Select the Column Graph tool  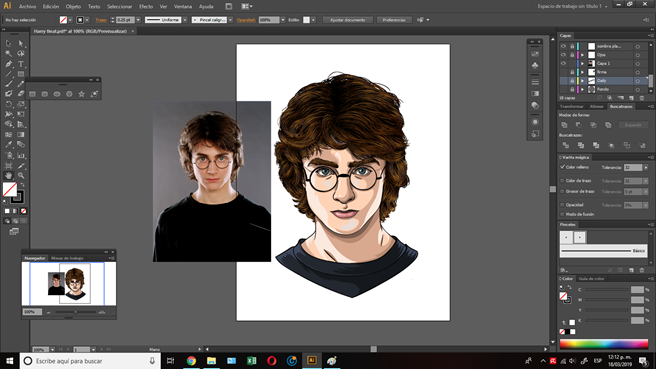point(21,155)
